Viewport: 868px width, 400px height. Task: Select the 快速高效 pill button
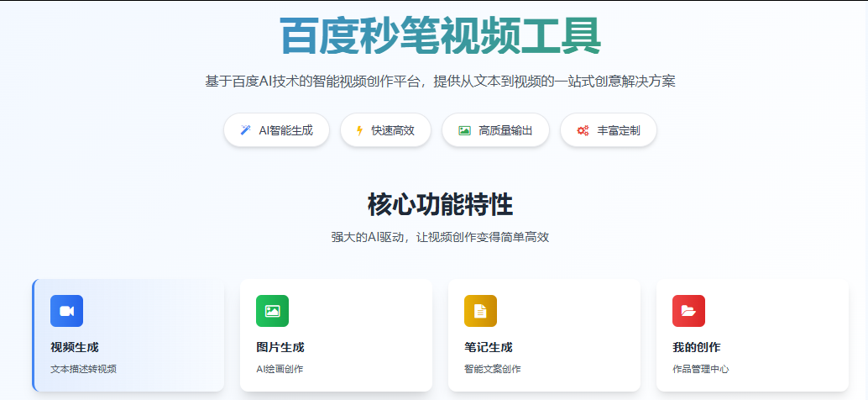(x=385, y=130)
